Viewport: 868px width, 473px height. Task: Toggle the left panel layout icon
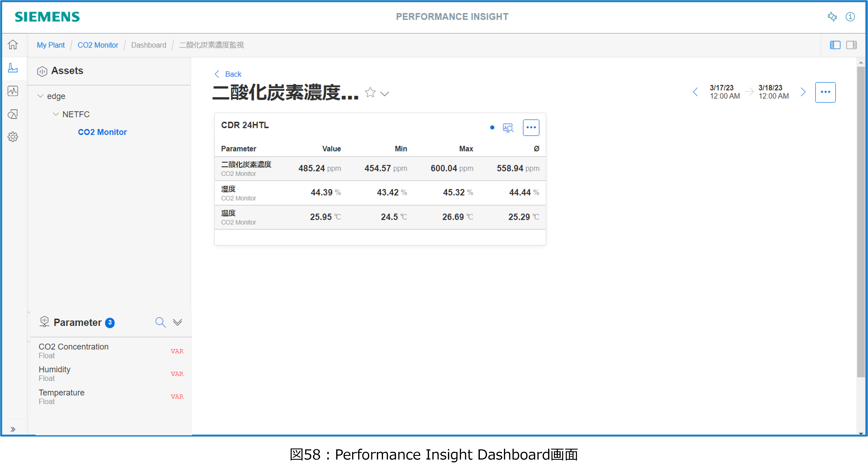pyautogui.click(x=835, y=45)
